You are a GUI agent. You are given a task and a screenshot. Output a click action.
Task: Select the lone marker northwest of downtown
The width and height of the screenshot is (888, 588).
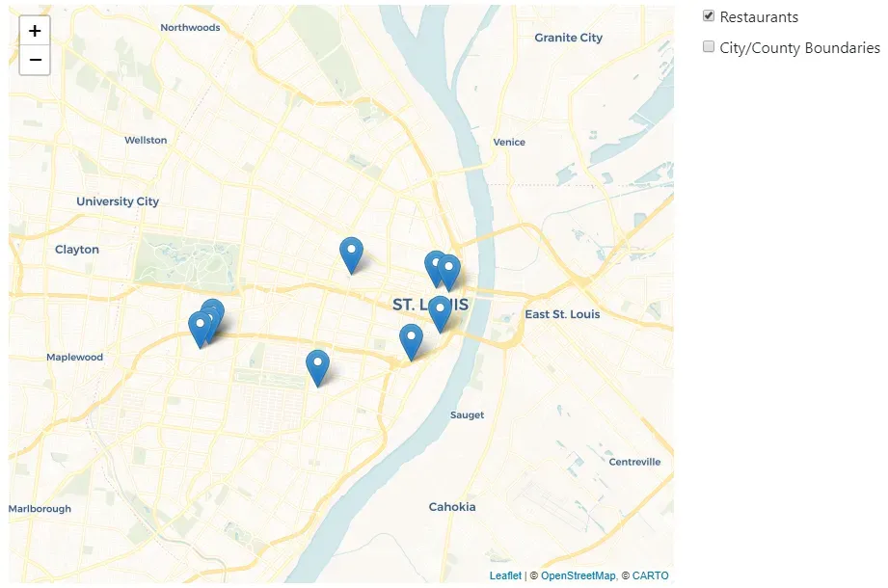[351, 251]
